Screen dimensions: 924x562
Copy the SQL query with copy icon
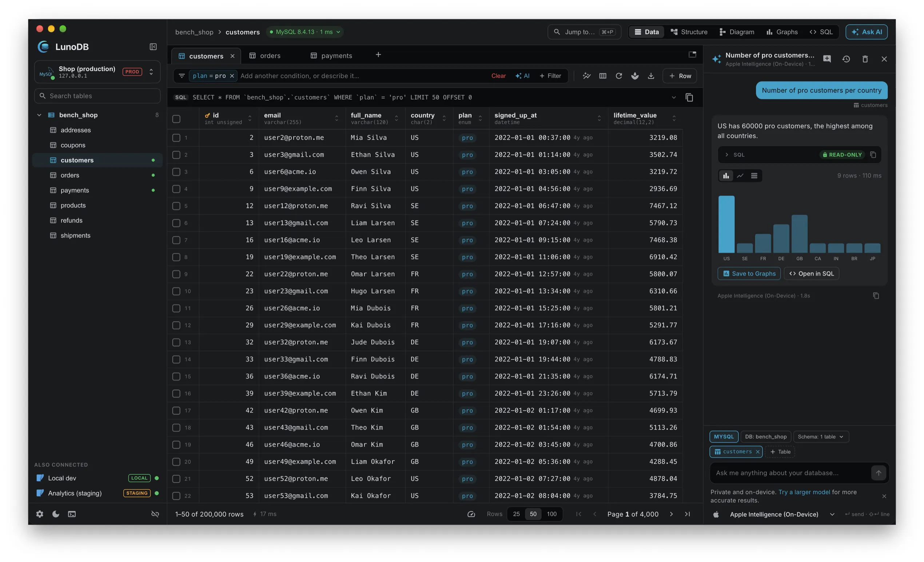(x=689, y=97)
